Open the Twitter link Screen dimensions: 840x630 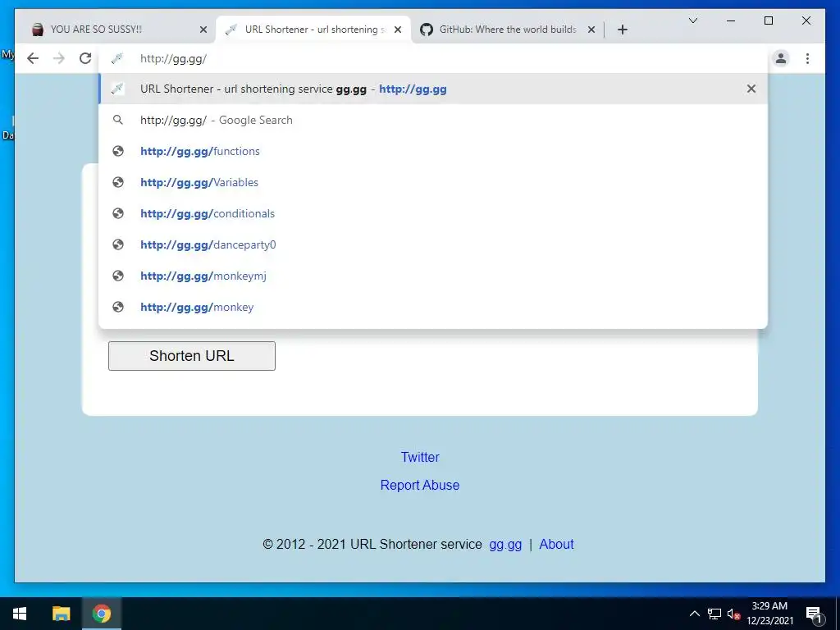click(x=420, y=457)
